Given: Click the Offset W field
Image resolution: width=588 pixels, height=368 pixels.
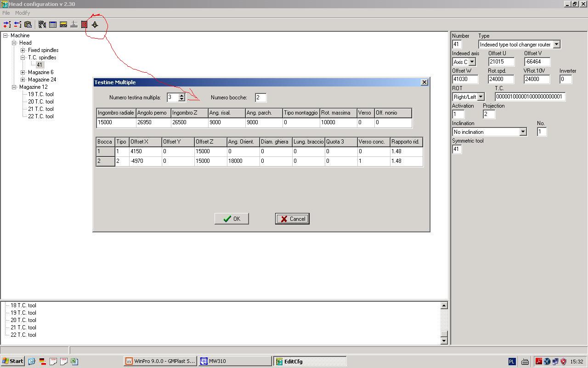Looking at the screenshot, I should point(465,79).
